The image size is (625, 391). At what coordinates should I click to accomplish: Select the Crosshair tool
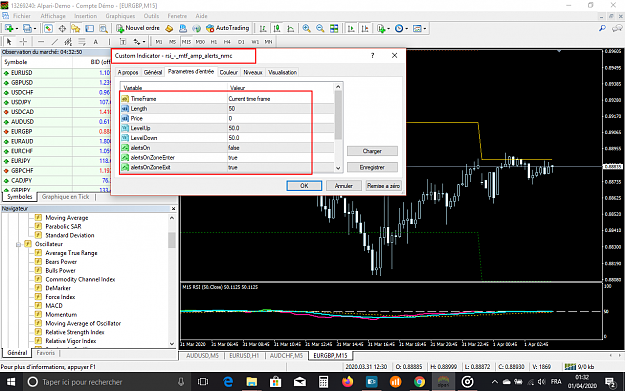tap(24, 41)
